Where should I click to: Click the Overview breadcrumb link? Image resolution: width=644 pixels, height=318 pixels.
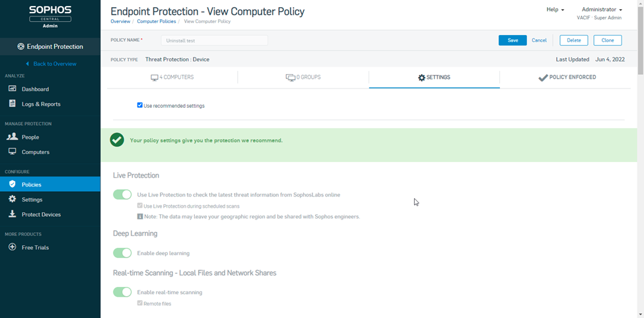coord(120,21)
